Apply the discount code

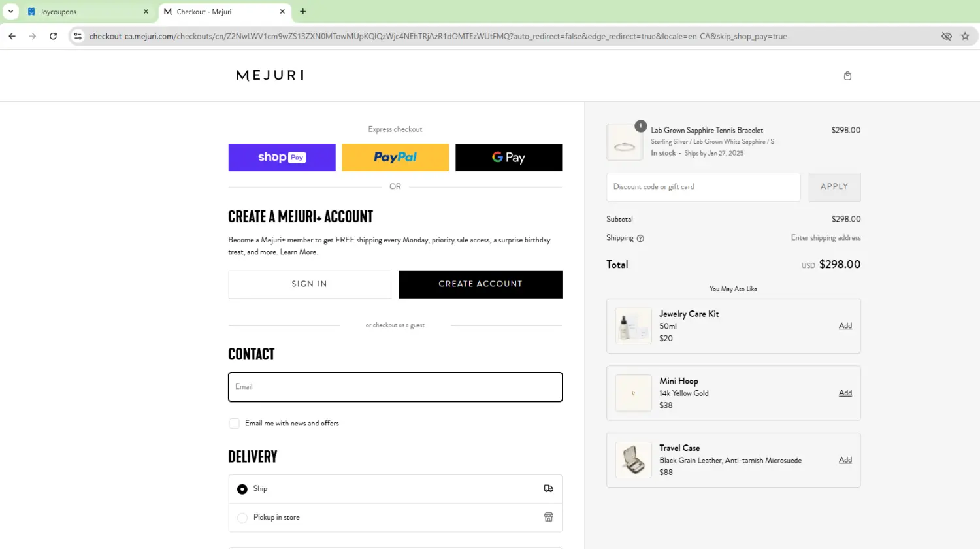tap(834, 187)
